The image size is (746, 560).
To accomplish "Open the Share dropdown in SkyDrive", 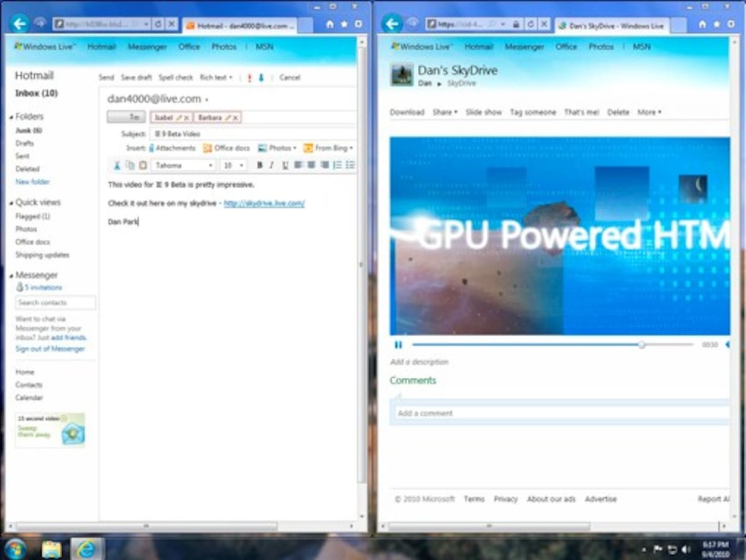I will [x=444, y=112].
